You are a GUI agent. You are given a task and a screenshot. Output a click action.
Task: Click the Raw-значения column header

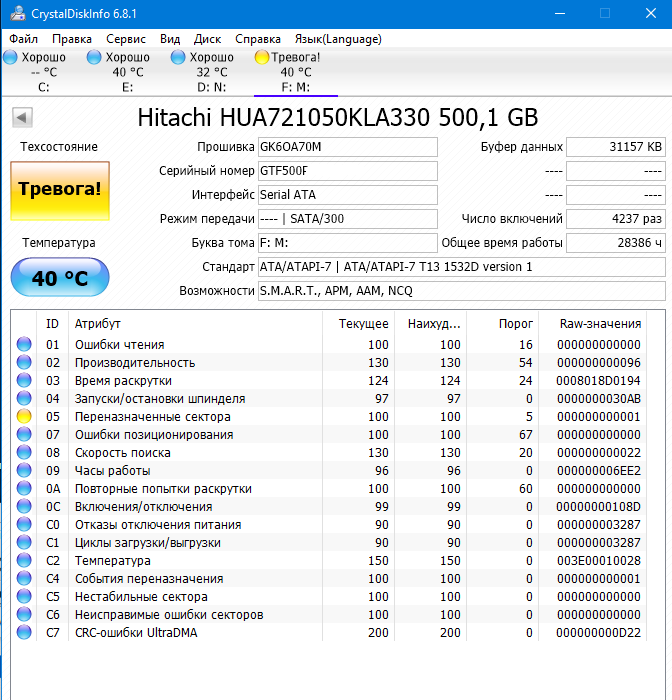pyautogui.click(x=593, y=324)
